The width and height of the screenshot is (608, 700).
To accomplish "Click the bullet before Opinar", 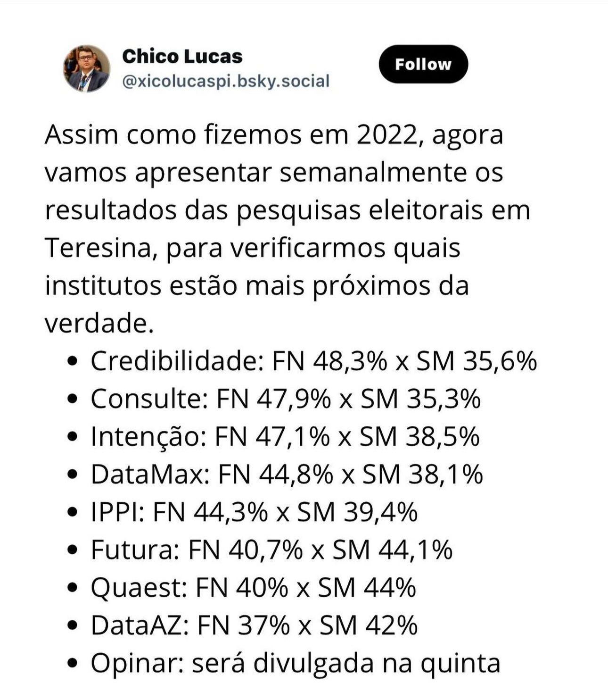I will tap(72, 664).
